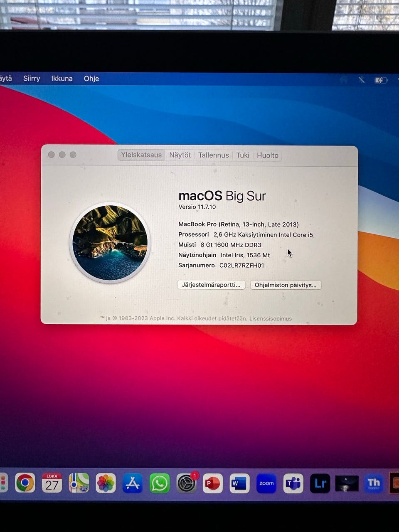Launch Zoom from the Dock
The width and height of the screenshot is (399, 532).
266,483
